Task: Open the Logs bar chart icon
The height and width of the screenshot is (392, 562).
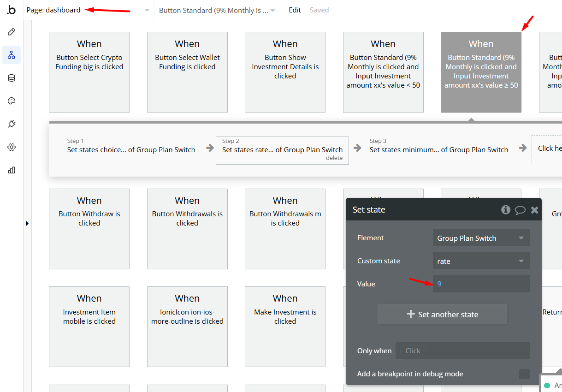Action: [x=12, y=170]
